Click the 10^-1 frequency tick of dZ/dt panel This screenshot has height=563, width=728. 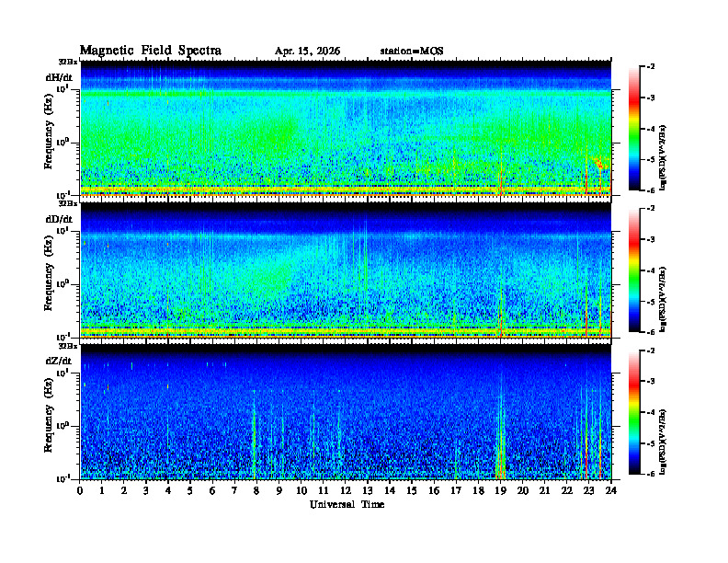tap(63, 478)
